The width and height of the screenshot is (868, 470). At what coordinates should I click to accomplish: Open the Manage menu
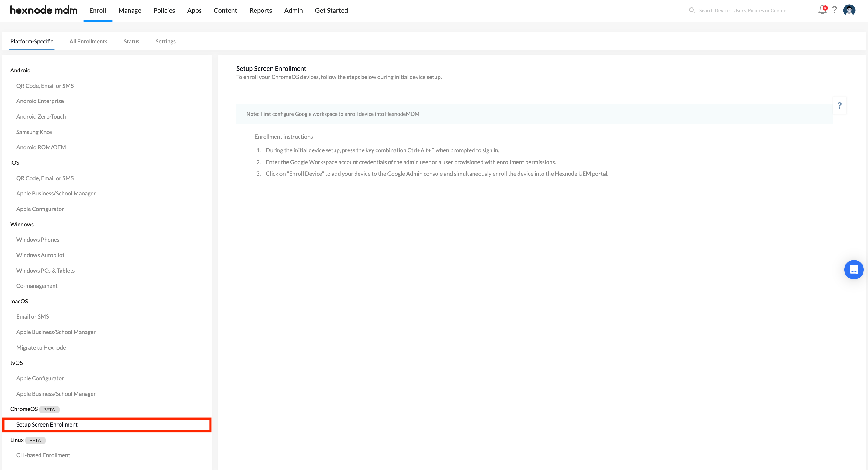(x=130, y=10)
